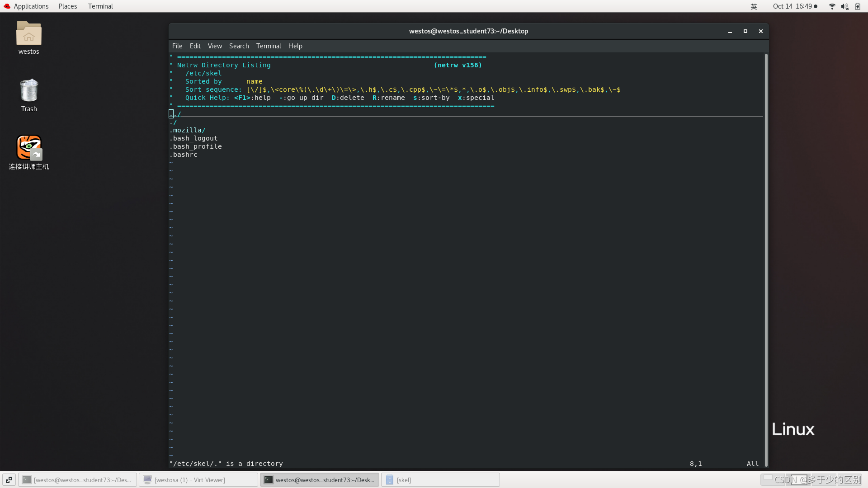Click the Wi-Fi status icon
This screenshot has height=488, width=868.
coord(832,6)
